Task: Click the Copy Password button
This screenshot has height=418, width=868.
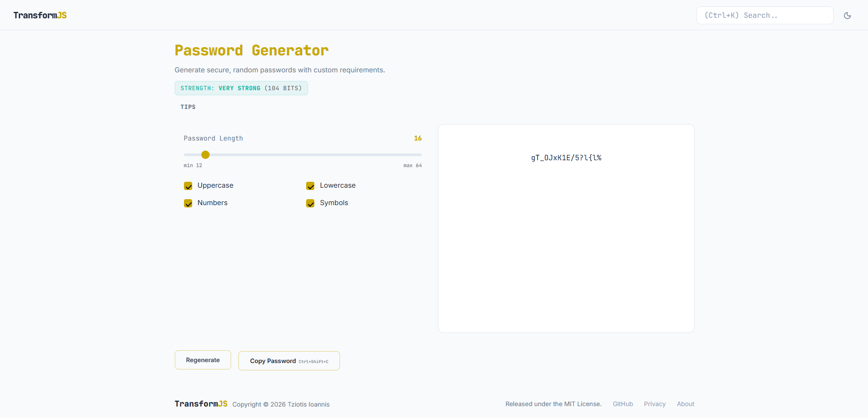Action: click(289, 361)
